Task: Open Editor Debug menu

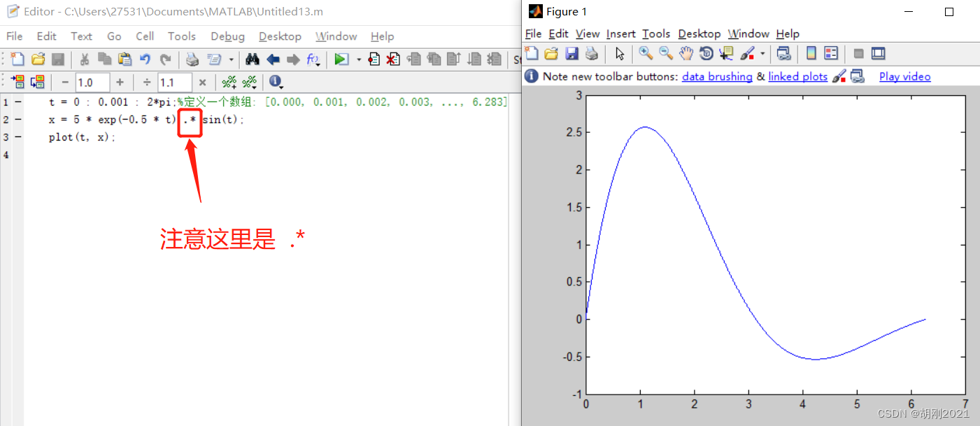Action: [x=227, y=36]
